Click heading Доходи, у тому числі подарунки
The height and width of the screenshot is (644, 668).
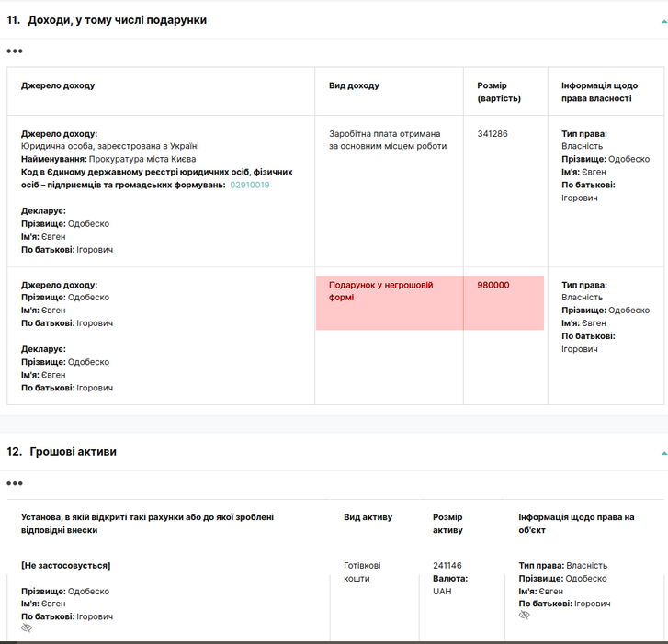[118, 20]
